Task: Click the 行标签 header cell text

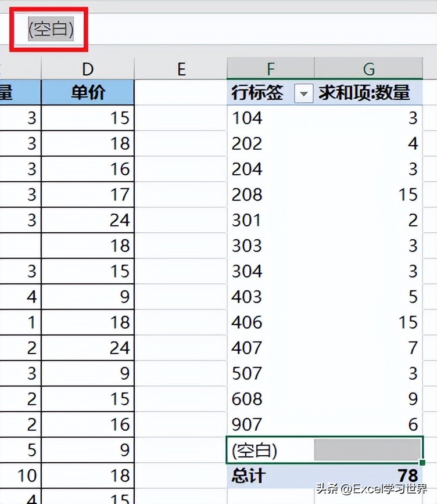Action: tap(257, 92)
